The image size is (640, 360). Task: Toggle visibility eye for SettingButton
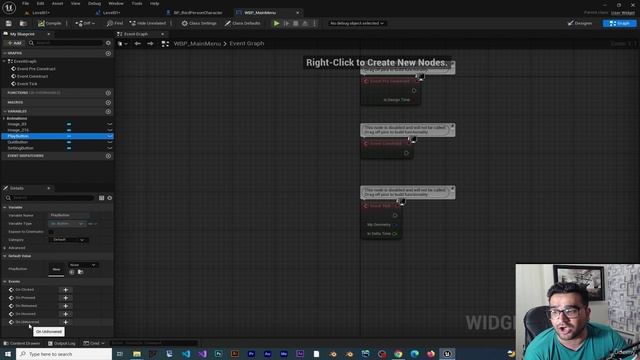(110, 148)
